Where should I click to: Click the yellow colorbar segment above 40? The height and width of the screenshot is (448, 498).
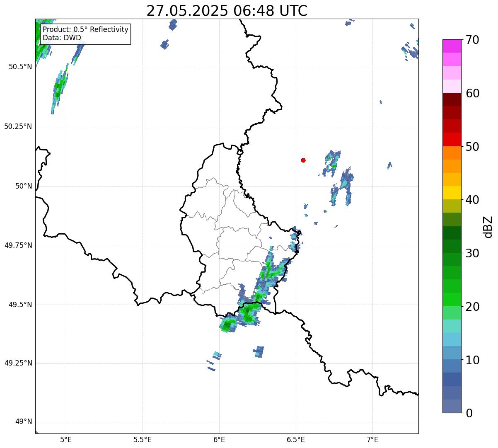tap(452, 193)
